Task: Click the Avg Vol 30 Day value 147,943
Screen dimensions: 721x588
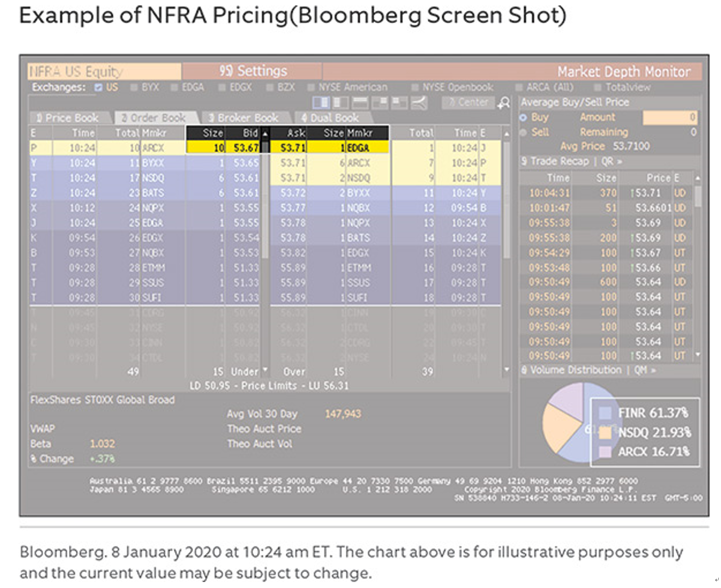Action: tap(343, 414)
